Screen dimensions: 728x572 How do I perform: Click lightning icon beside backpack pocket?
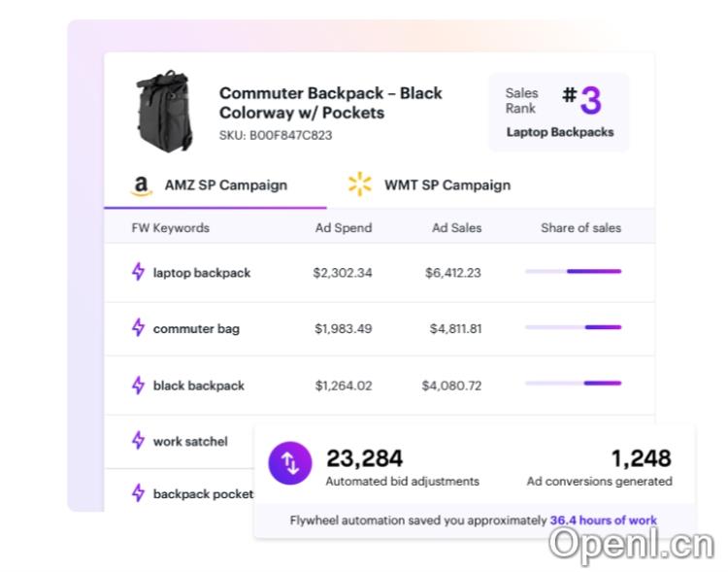coord(138,493)
